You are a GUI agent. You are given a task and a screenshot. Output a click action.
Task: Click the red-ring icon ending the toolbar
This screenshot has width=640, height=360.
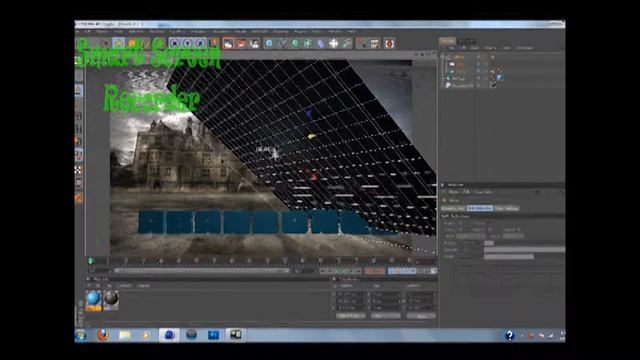coord(389,43)
